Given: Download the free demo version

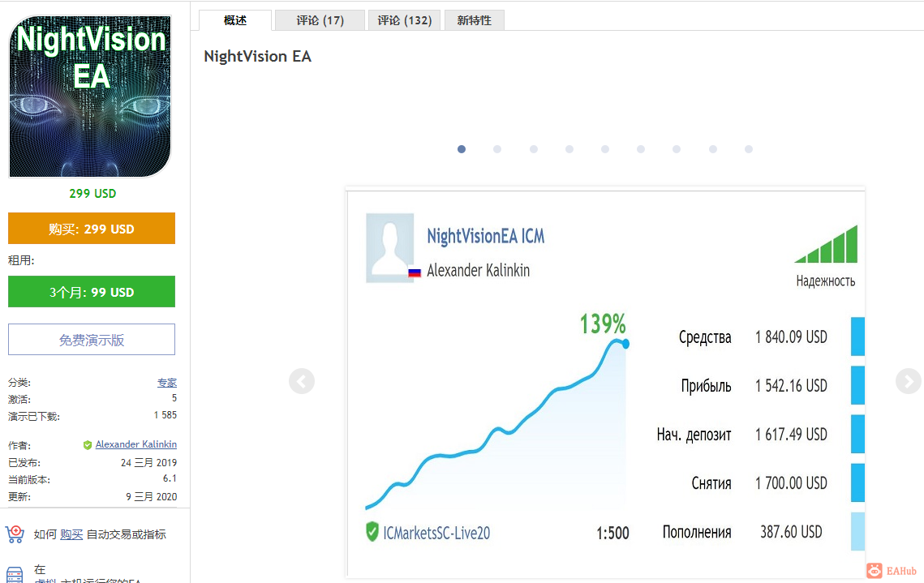Looking at the screenshot, I should 92,339.
